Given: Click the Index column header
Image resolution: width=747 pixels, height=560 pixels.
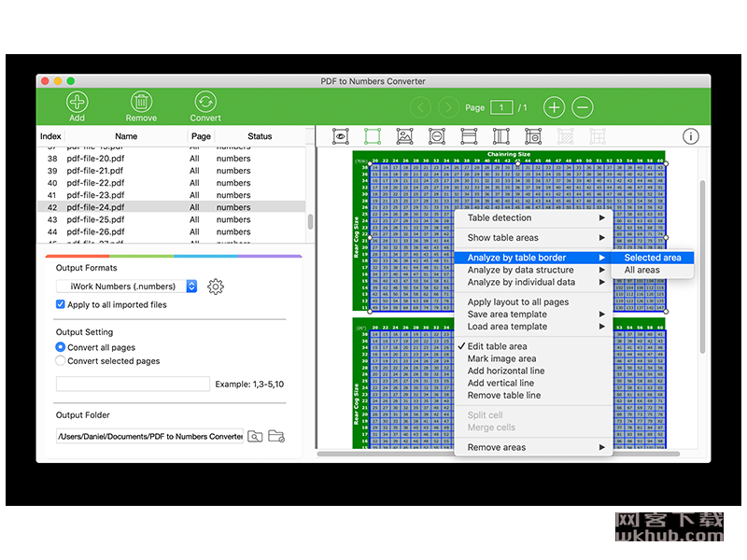Looking at the screenshot, I should [50, 136].
